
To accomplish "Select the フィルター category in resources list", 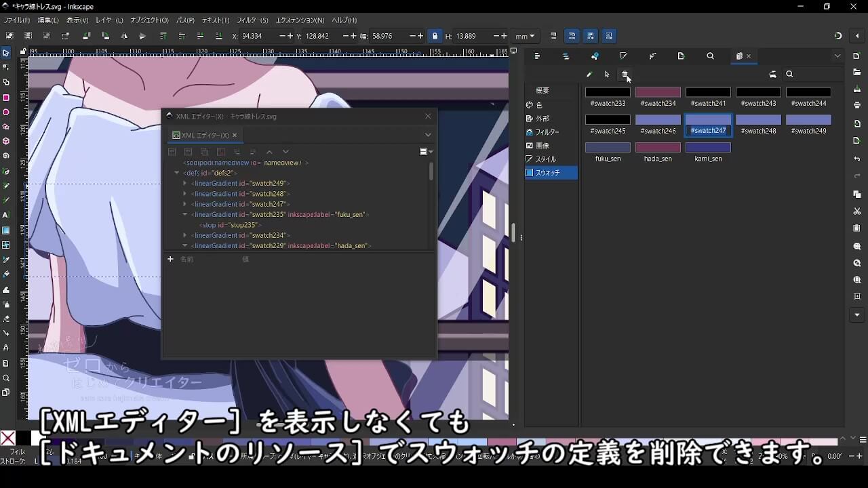I will [x=551, y=132].
